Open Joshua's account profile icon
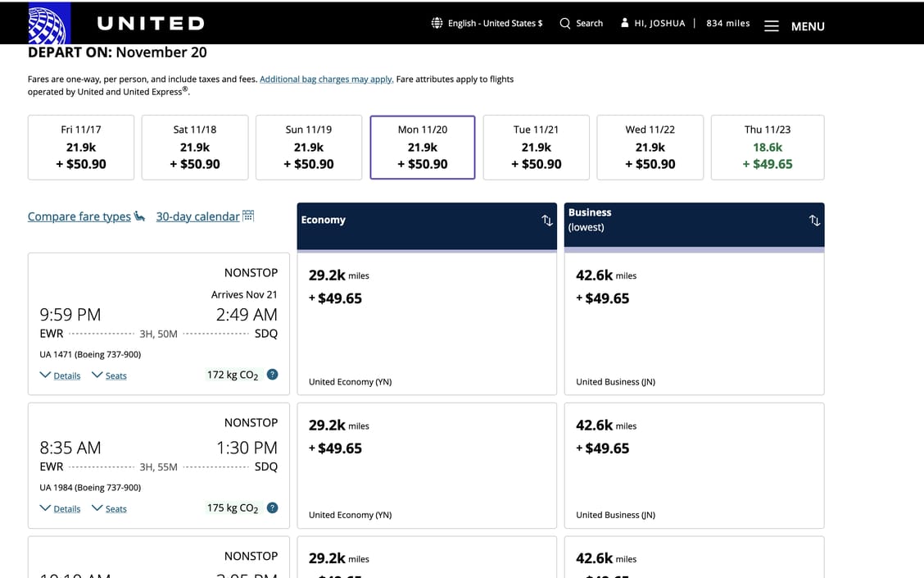Image resolution: width=924 pixels, height=578 pixels. 625,23
